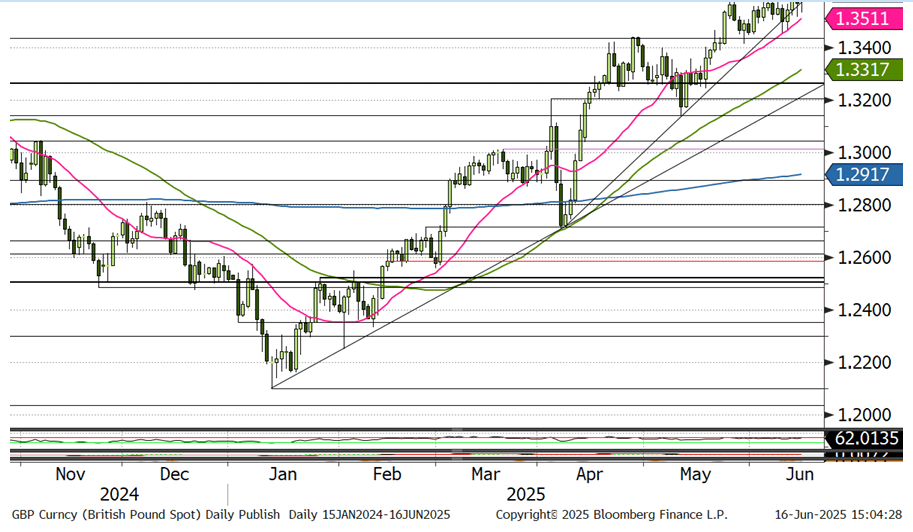Click the 1.2200 y-axis price label
The image size is (913, 532).
tap(865, 362)
